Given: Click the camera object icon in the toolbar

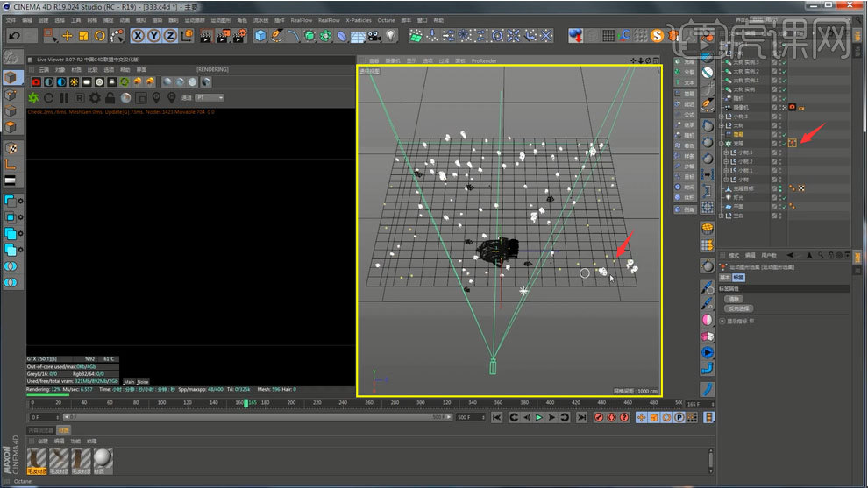Looking at the screenshot, I should pos(374,36).
